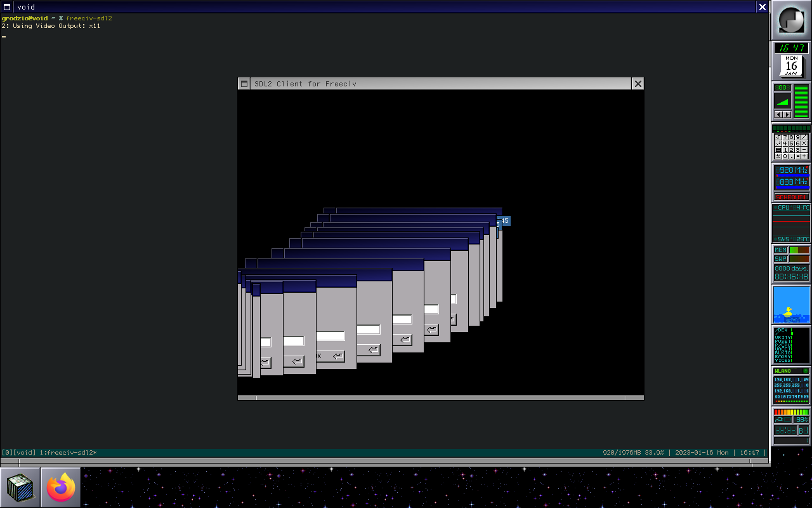Click the 8 key on calculator applet
Viewport: 812px width, 508px height.
pyautogui.click(x=791, y=137)
